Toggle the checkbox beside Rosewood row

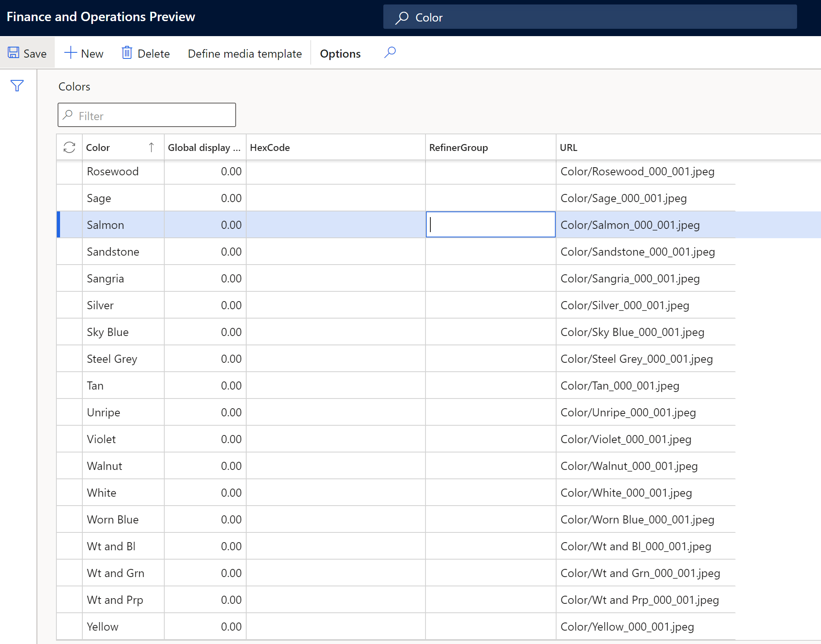coord(69,171)
